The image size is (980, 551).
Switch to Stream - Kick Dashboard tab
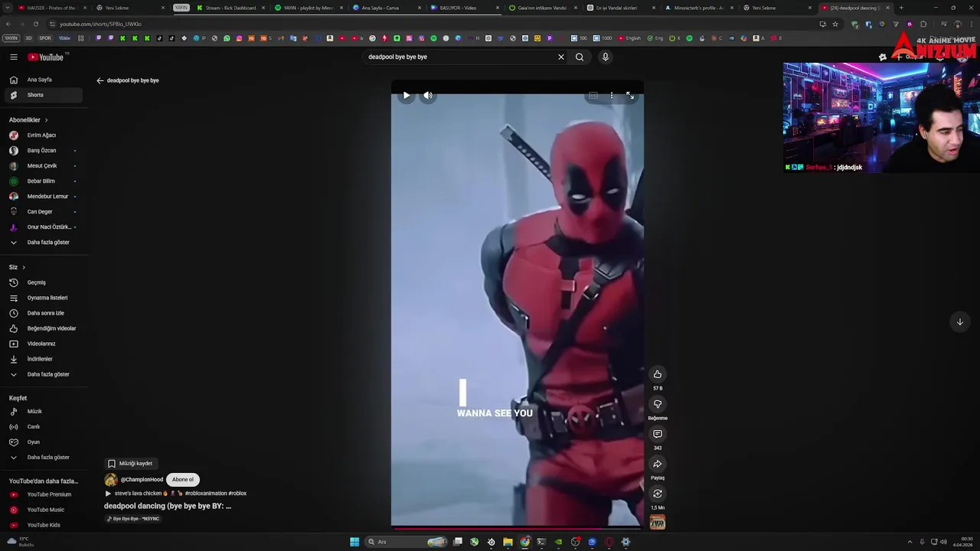pos(230,8)
